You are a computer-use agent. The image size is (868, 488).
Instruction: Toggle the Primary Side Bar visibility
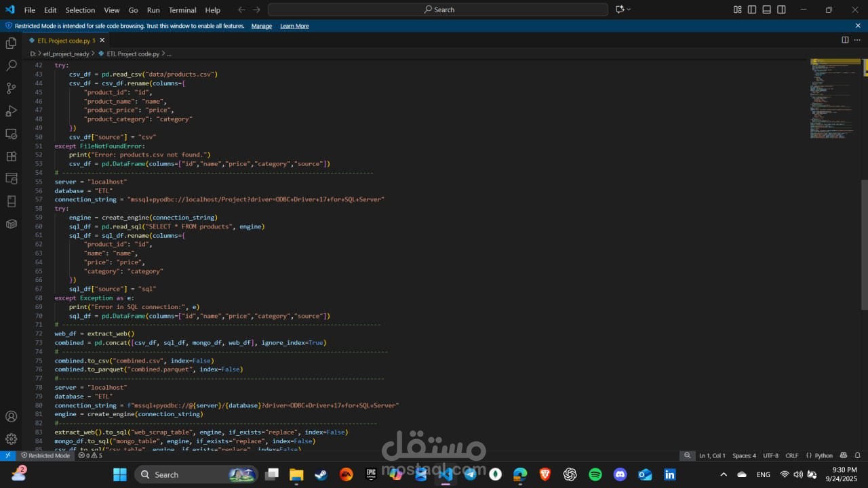752,9
